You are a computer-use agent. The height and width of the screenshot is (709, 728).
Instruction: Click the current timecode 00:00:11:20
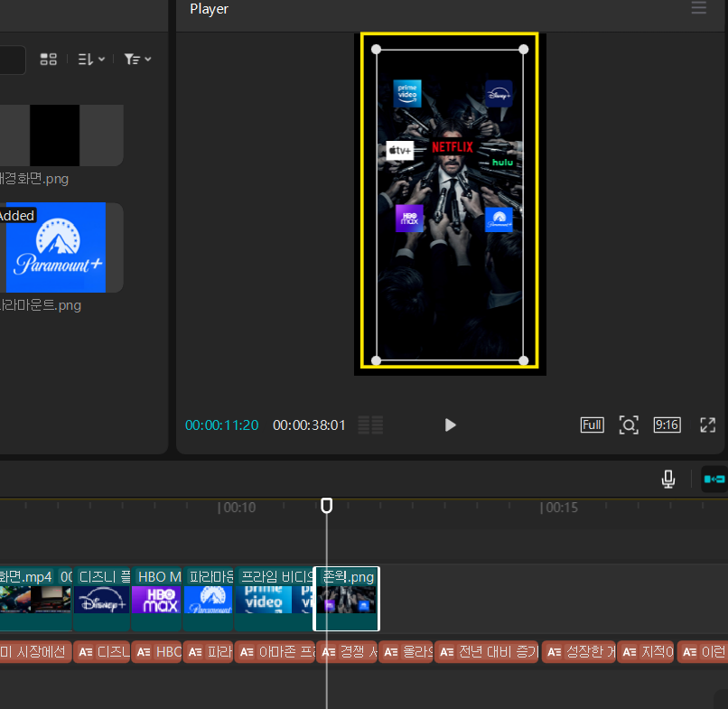tap(222, 425)
